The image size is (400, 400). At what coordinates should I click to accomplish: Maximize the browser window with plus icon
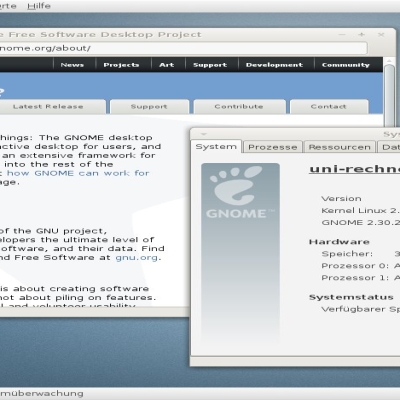point(362,34)
